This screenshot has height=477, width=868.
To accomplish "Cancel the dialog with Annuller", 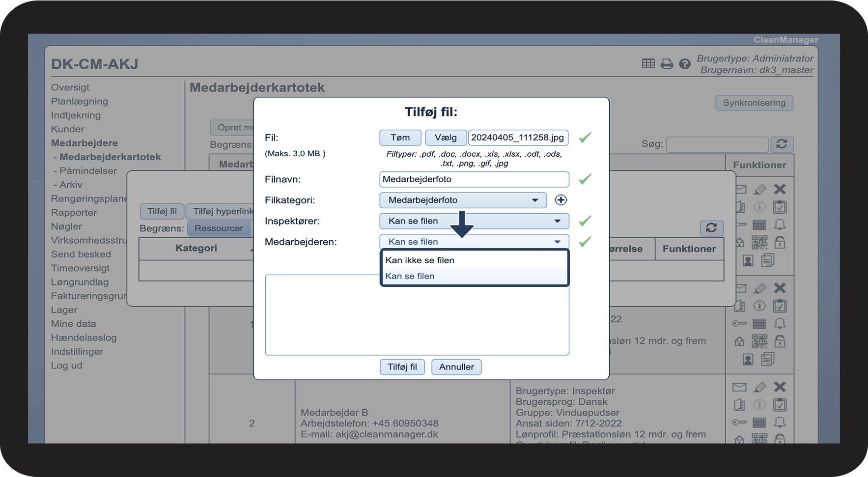I will pos(456,367).
